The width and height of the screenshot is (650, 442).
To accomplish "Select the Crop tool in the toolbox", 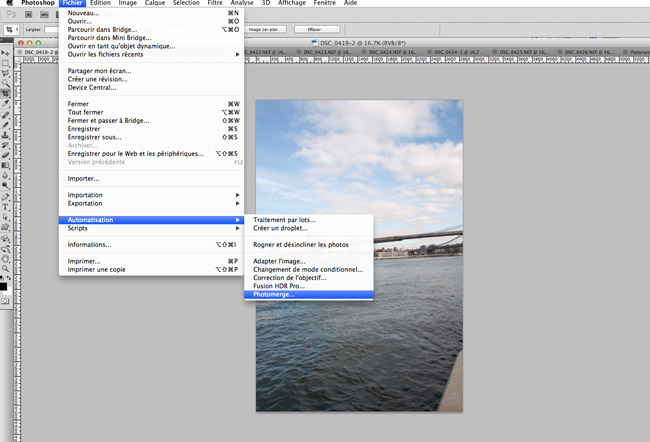I will (x=5, y=94).
